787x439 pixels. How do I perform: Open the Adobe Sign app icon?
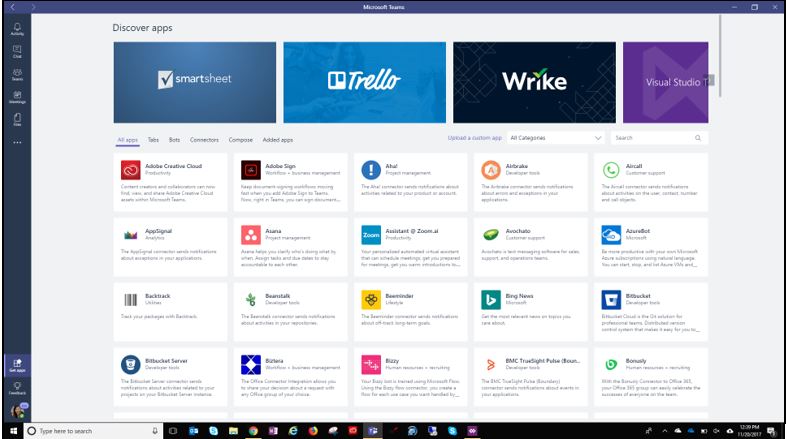250,170
